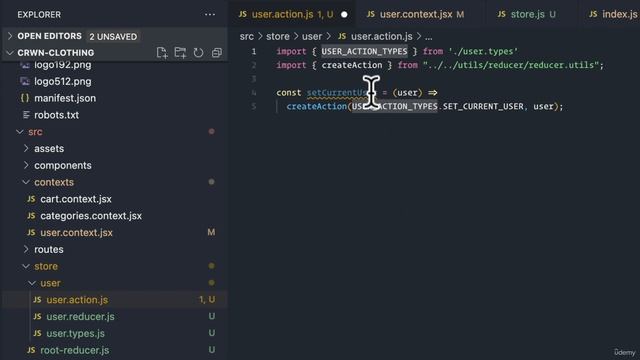Image resolution: width=640 pixels, height=360 pixels.
Task: Expand the components folder
Action: [x=26, y=165]
